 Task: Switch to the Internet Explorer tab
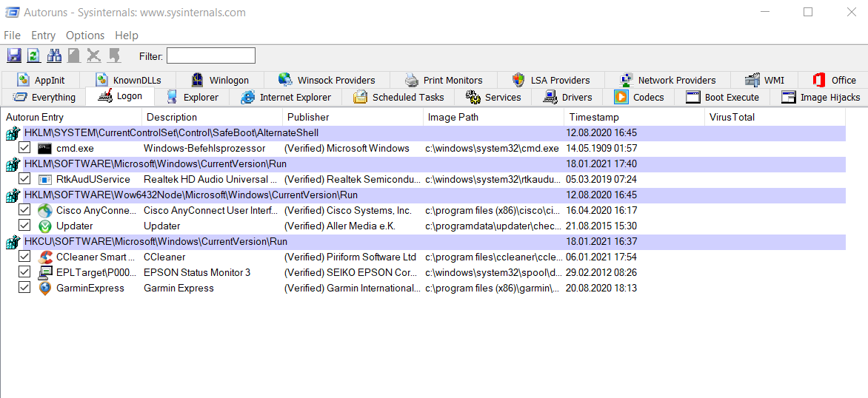286,98
